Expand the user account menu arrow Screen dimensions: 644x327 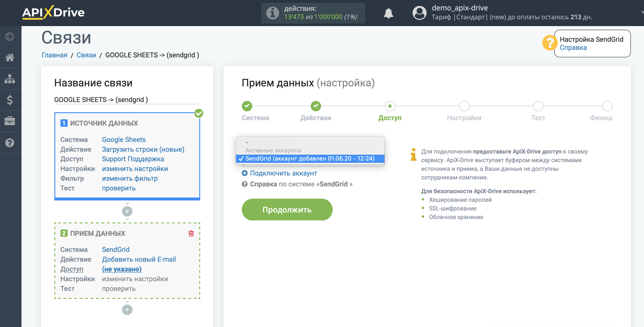[642, 12]
